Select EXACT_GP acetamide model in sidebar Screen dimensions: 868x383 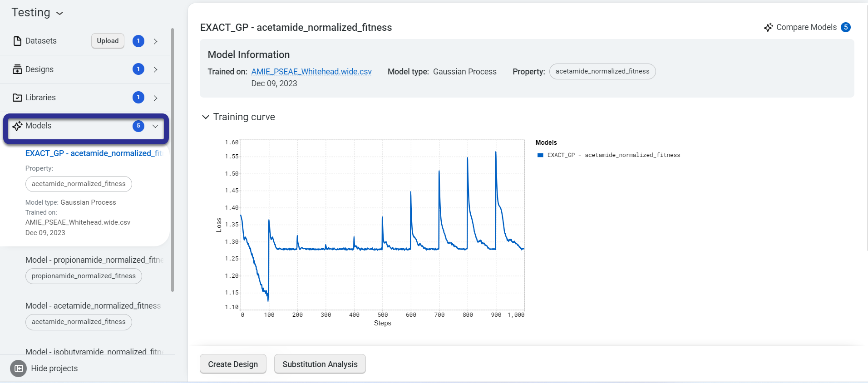click(94, 153)
